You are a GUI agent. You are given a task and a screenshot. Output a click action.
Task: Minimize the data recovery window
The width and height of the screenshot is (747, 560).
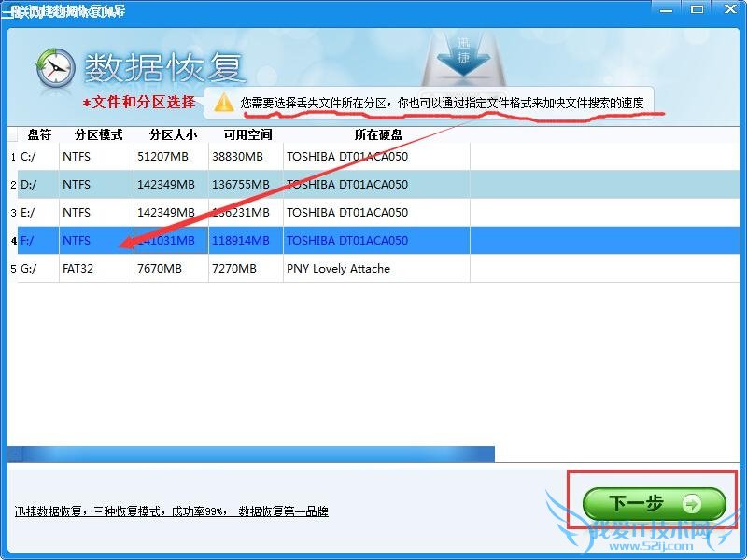pyautogui.click(x=665, y=9)
